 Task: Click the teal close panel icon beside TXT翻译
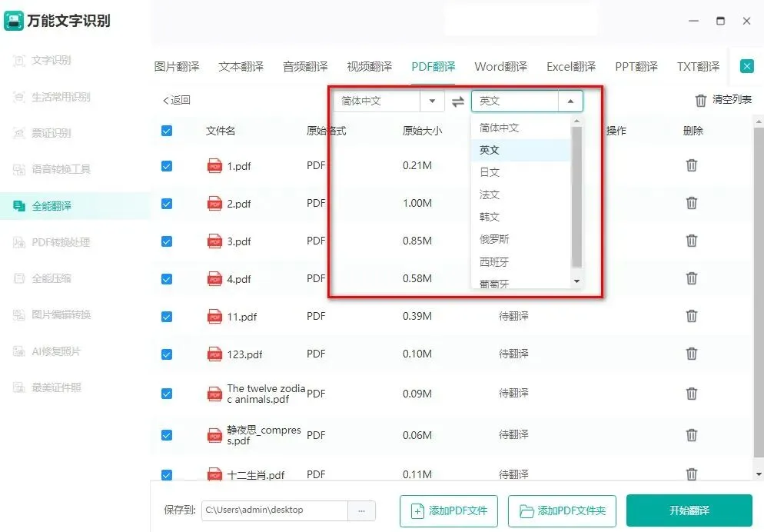click(x=746, y=66)
